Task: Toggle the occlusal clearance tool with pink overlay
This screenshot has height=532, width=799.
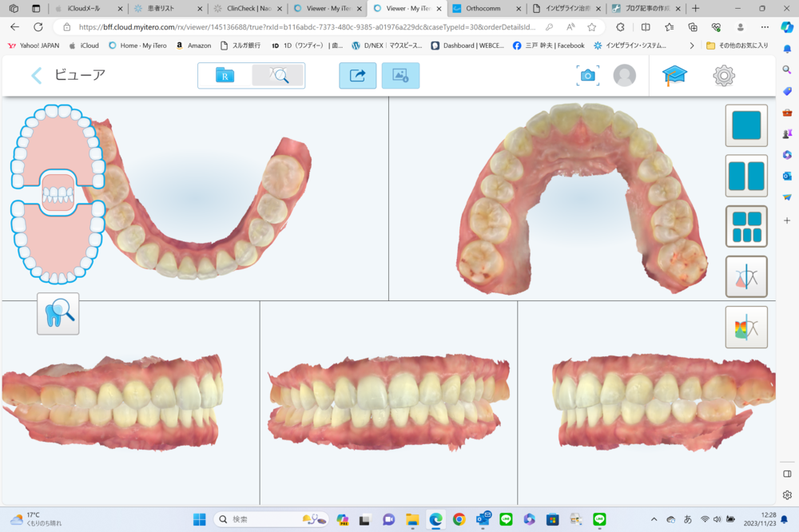Action: pos(746,277)
